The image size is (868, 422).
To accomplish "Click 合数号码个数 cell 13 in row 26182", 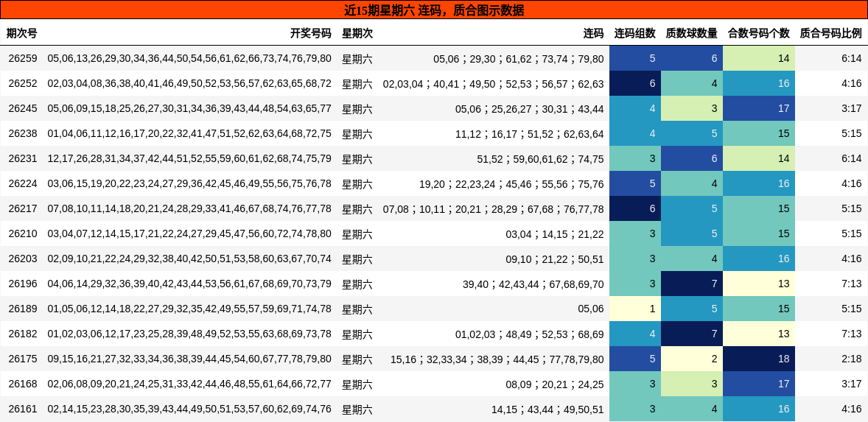I will coord(759,334).
